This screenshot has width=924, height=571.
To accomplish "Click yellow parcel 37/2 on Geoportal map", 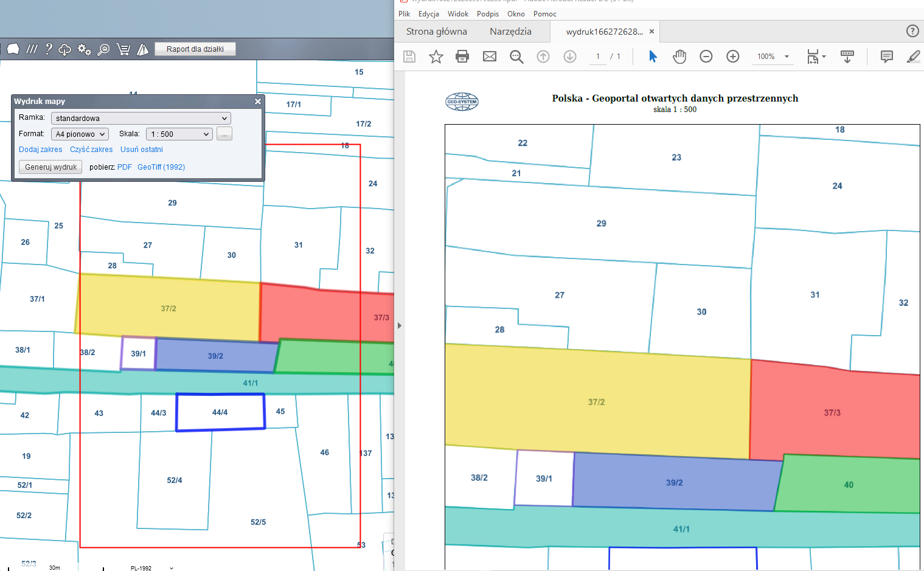I will [168, 308].
